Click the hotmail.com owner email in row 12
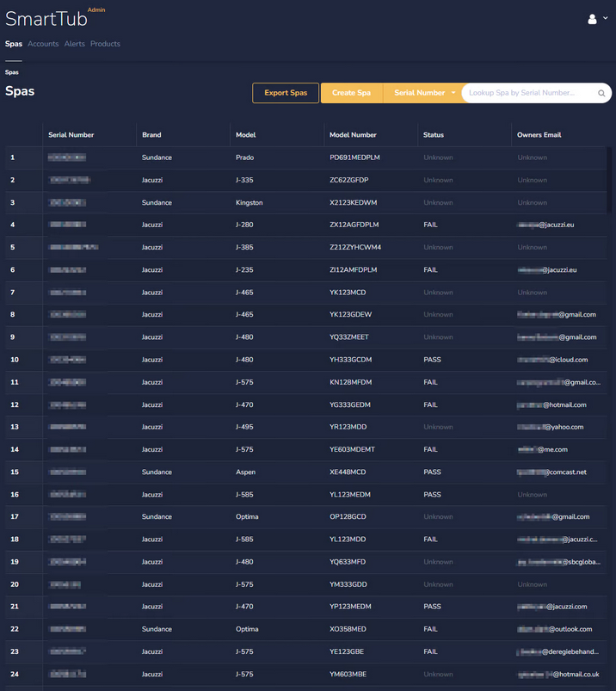 tap(552, 404)
